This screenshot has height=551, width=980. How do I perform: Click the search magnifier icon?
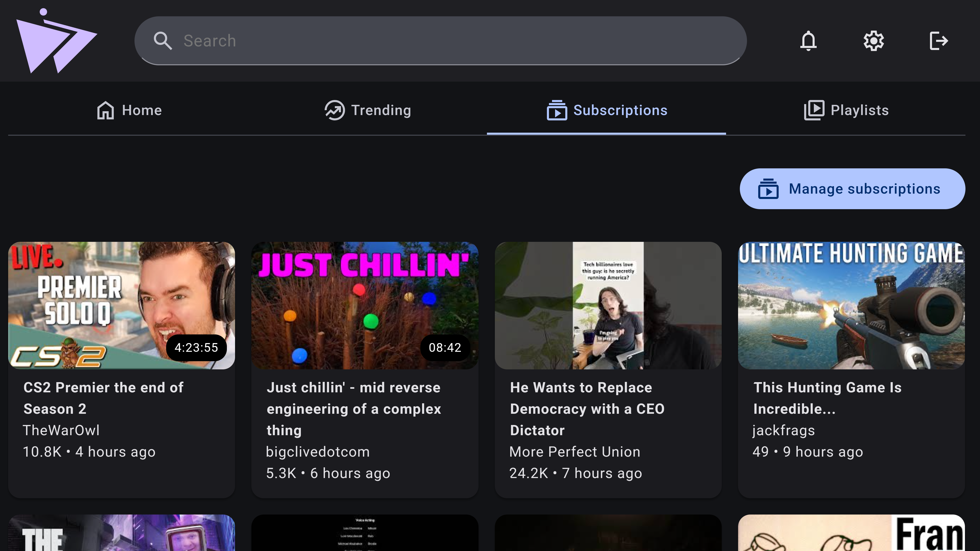tap(163, 41)
